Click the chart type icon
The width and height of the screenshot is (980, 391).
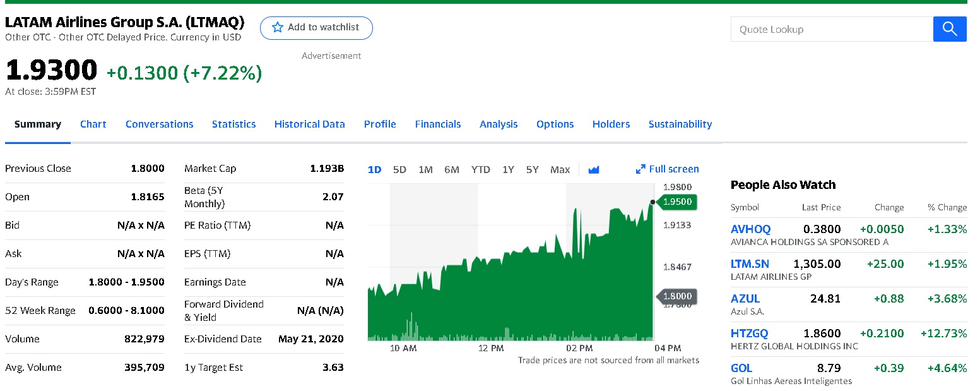coord(593,169)
